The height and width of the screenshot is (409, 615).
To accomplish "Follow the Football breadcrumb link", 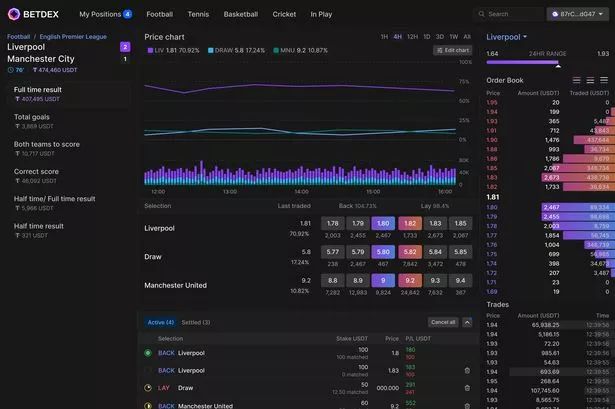I will click(x=18, y=36).
